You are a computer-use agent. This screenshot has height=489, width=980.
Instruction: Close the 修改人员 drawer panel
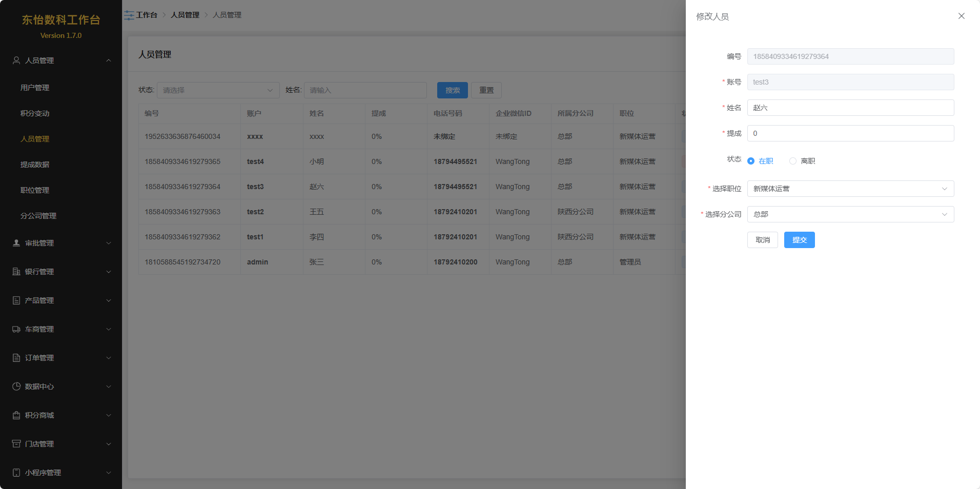click(961, 16)
